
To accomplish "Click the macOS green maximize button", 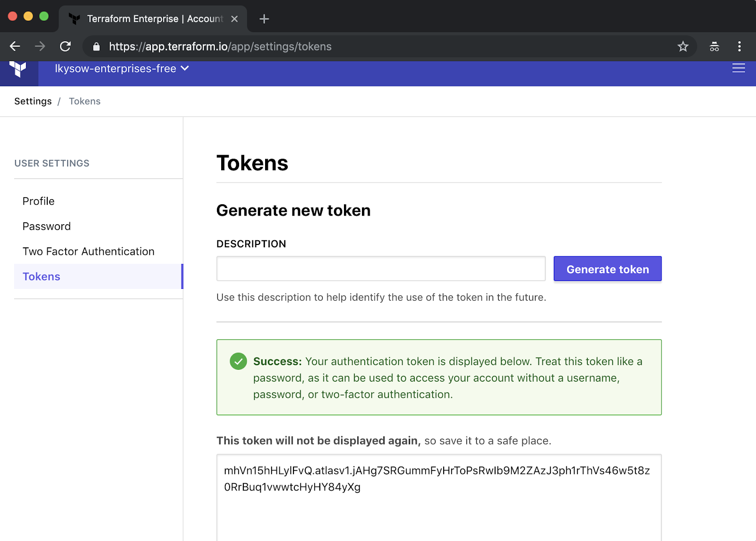I will coord(44,16).
